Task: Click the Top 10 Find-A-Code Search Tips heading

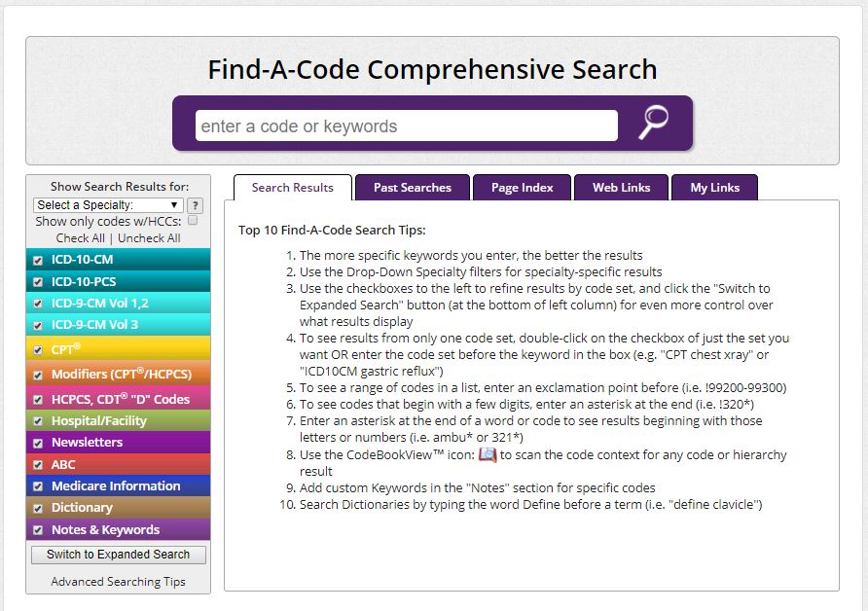Action: coord(332,231)
